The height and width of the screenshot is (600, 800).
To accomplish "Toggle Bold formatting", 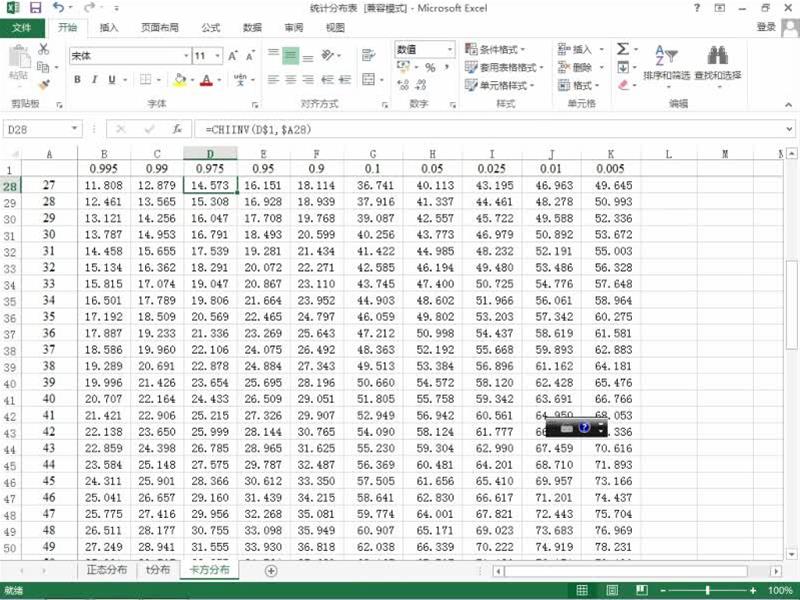I will coord(76,80).
